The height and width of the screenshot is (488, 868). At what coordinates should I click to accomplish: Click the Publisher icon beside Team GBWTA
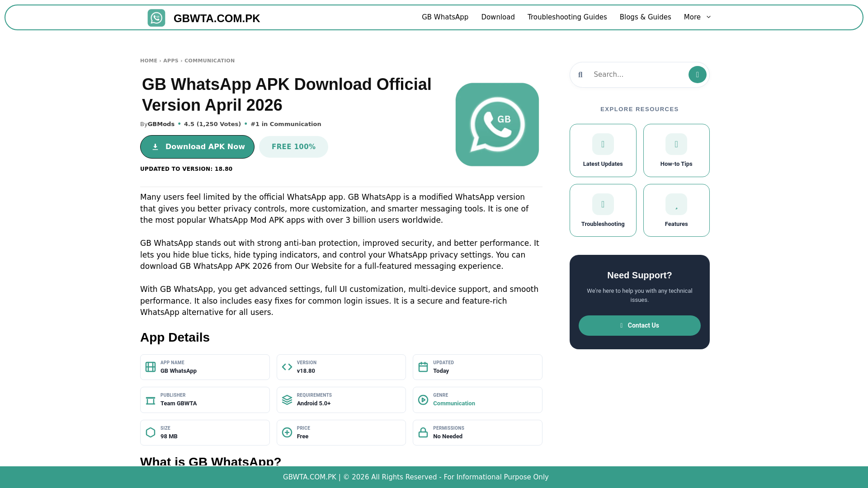[151, 400]
